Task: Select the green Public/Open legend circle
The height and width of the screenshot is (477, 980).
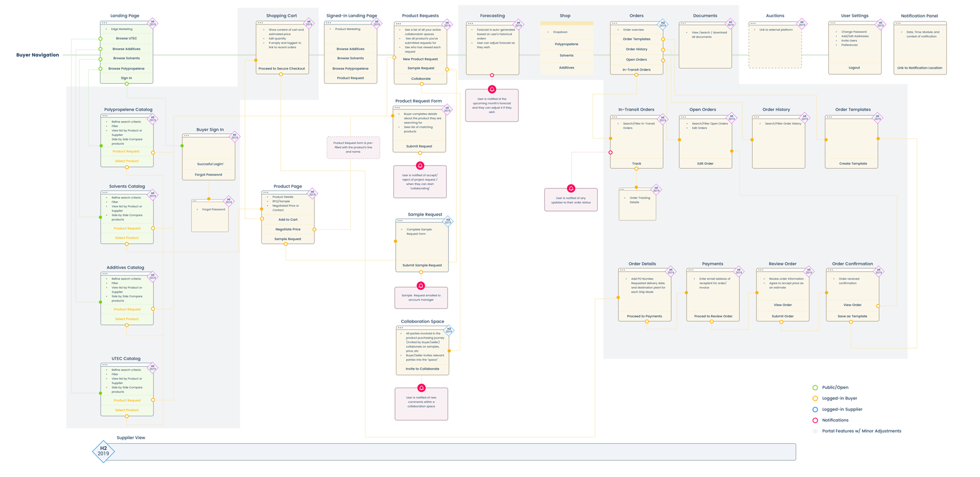Action: click(x=815, y=388)
